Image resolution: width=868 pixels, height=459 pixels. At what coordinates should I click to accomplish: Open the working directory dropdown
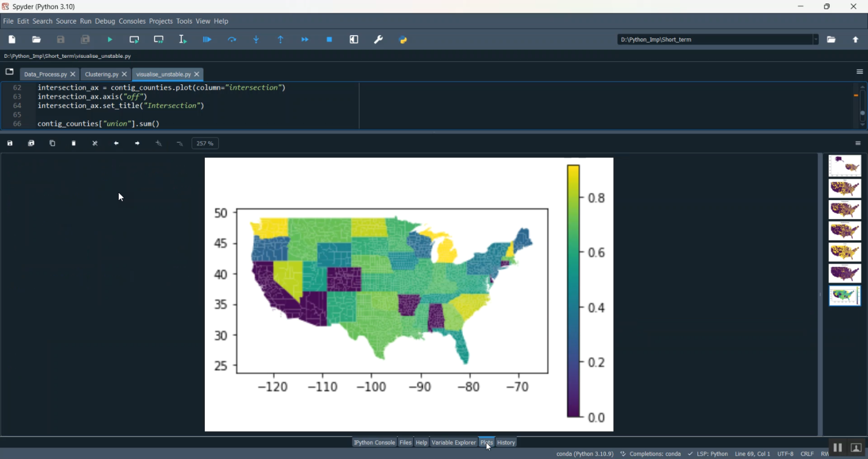click(816, 39)
